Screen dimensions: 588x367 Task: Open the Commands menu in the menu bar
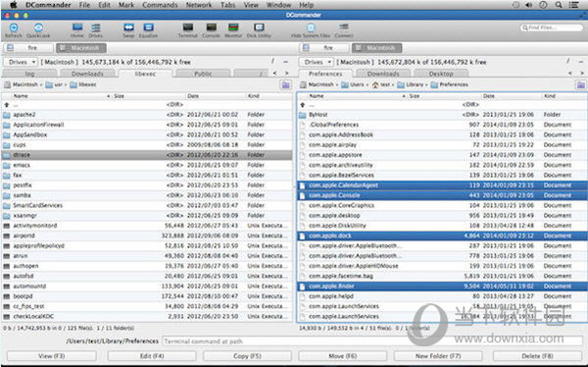click(x=160, y=5)
